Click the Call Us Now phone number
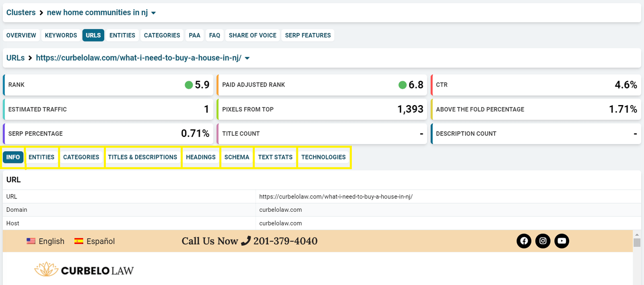 coord(250,241)
